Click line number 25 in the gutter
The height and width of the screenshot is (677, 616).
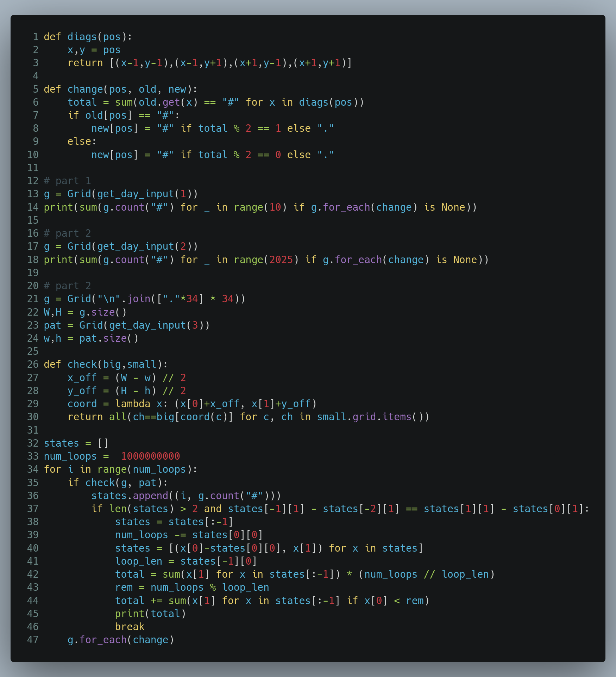[33, 352]
